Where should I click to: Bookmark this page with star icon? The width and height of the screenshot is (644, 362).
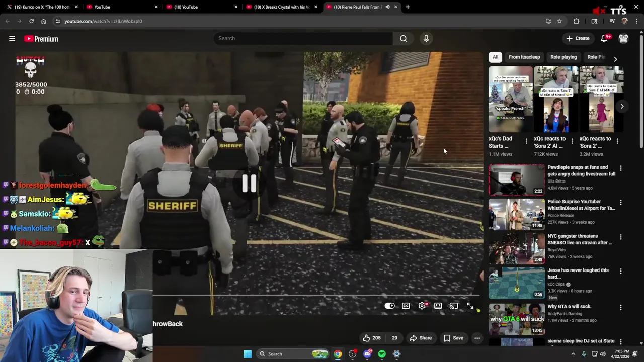(559, 21)
